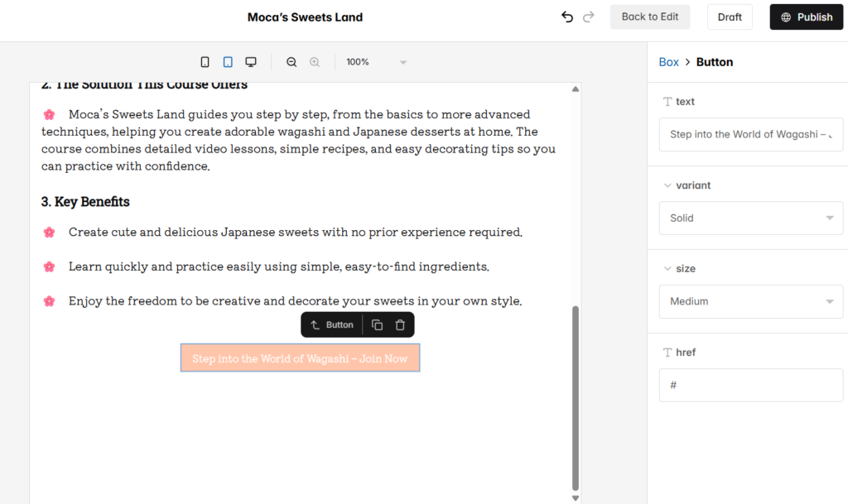Open the size Medium dropdown

[x=750, y=301]
